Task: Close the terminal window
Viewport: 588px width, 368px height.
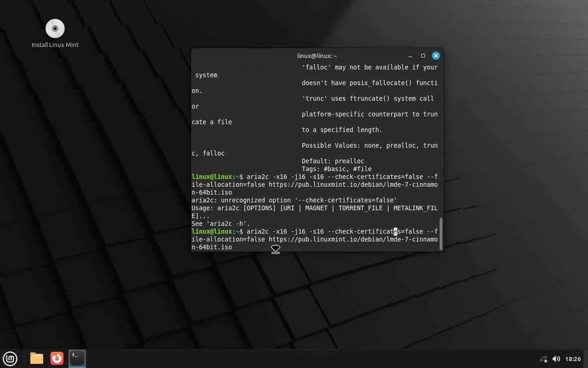Action: coord(436,56)
